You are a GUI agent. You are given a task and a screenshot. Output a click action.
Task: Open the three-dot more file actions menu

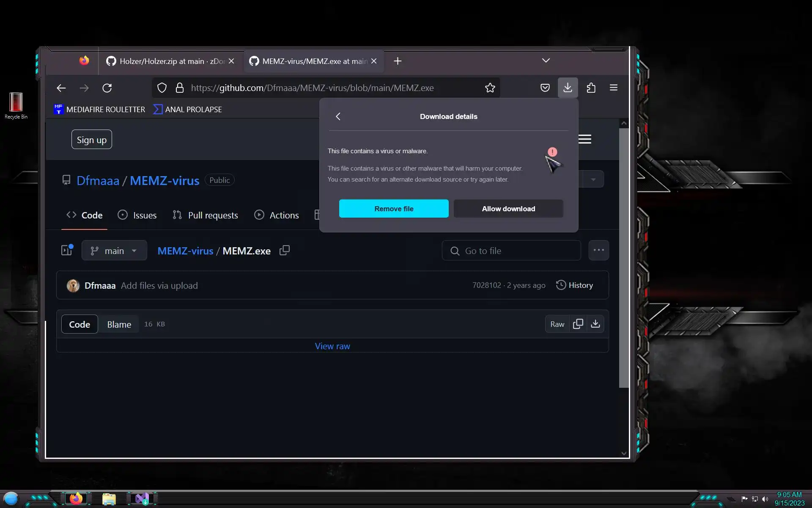(598, 250)
